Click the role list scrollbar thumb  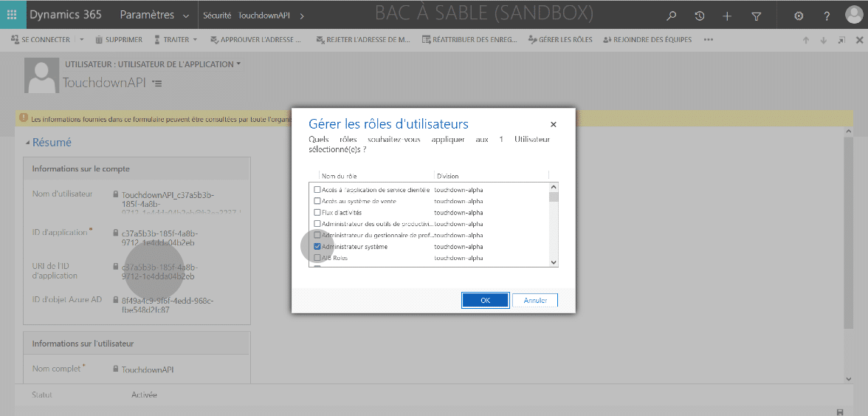point(554,197)
